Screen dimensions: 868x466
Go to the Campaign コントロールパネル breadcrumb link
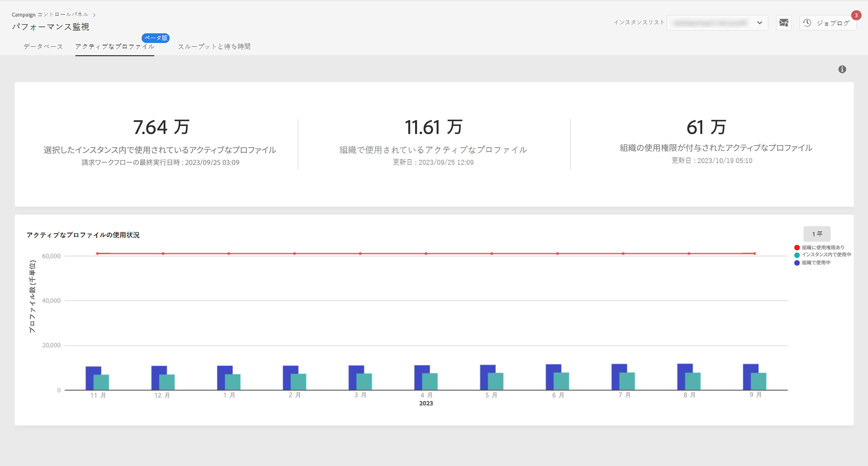[50, 15]
